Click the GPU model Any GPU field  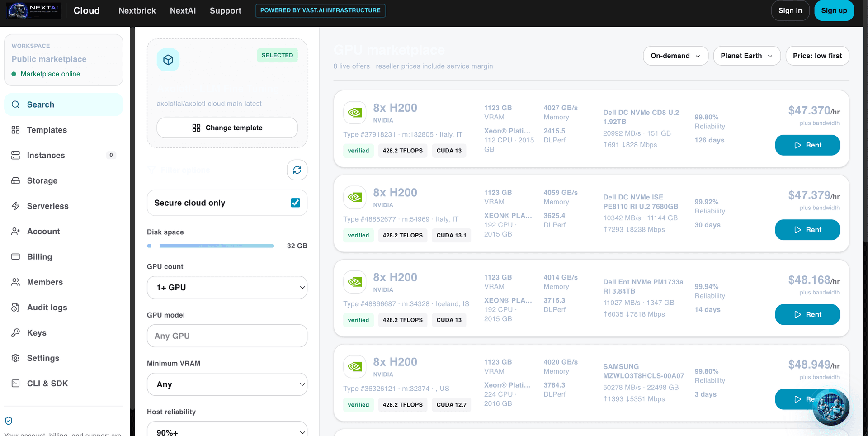[227, 336]
